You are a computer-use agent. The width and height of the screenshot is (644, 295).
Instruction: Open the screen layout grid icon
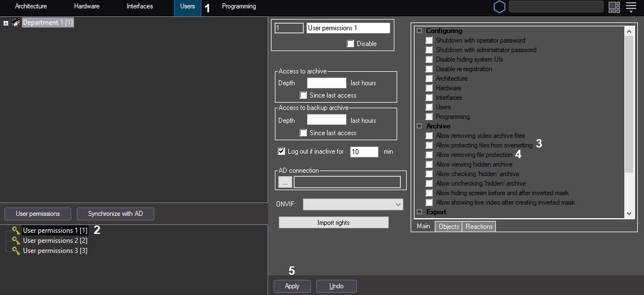(x=614, y=7)
